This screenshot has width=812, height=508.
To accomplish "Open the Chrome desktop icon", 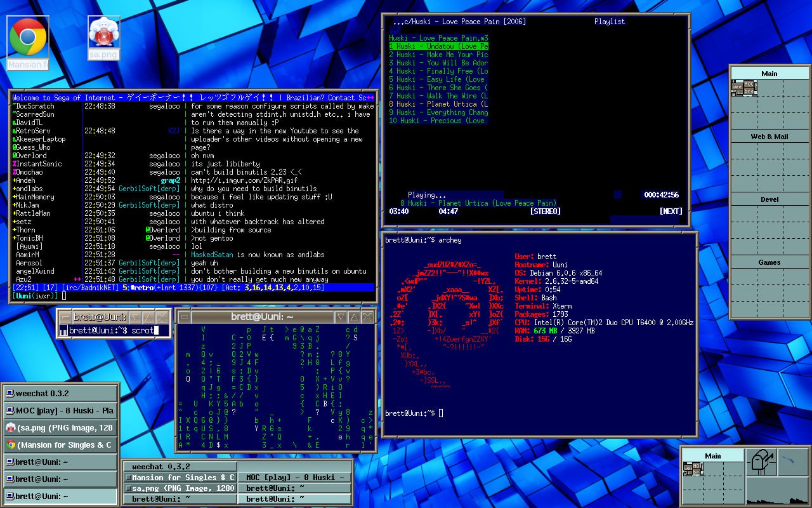I will click(27, 37).
